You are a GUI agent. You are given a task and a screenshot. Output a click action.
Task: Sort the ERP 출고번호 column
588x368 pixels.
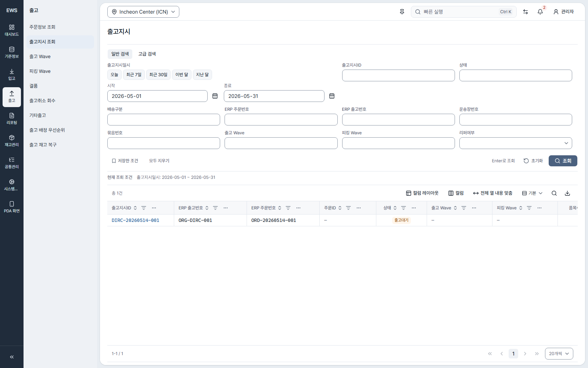tap(207, 208)
